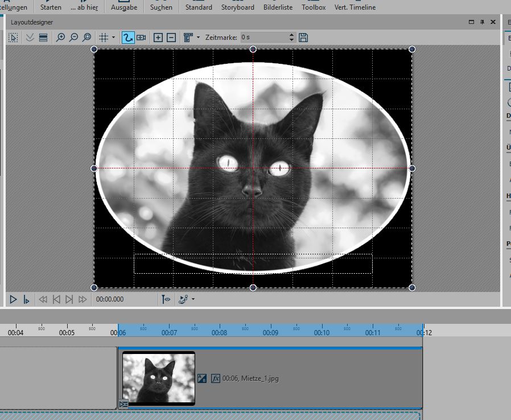Switch to the Storyboard view
511x420 pixels.
pyautogui.click(x=237, y=7)
